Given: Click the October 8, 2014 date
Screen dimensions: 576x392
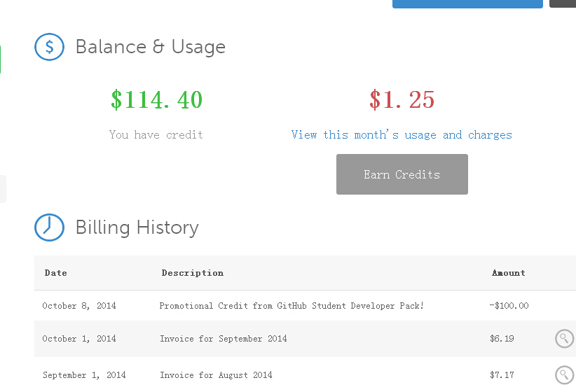Looking at the screenshot, I should click(79, 306).
